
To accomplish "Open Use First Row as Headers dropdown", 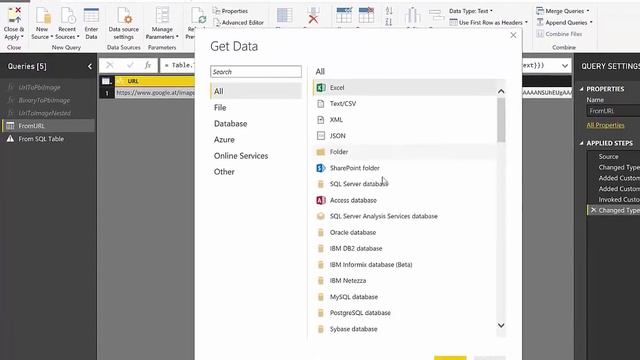I will (489, 22).
